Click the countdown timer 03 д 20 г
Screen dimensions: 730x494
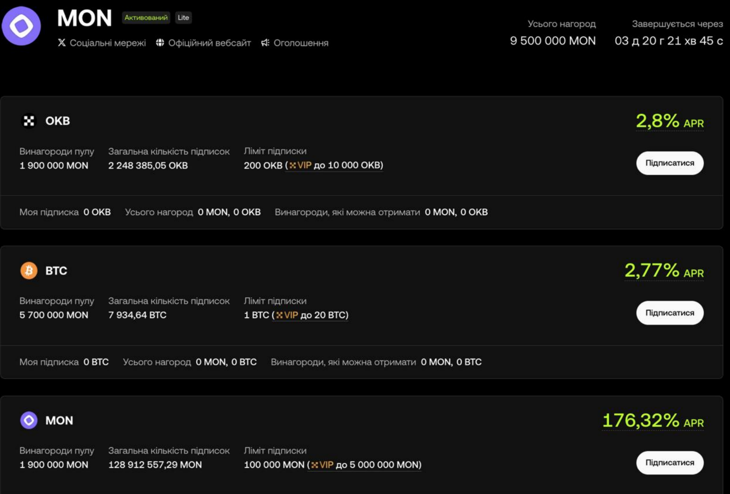[669, 41]
